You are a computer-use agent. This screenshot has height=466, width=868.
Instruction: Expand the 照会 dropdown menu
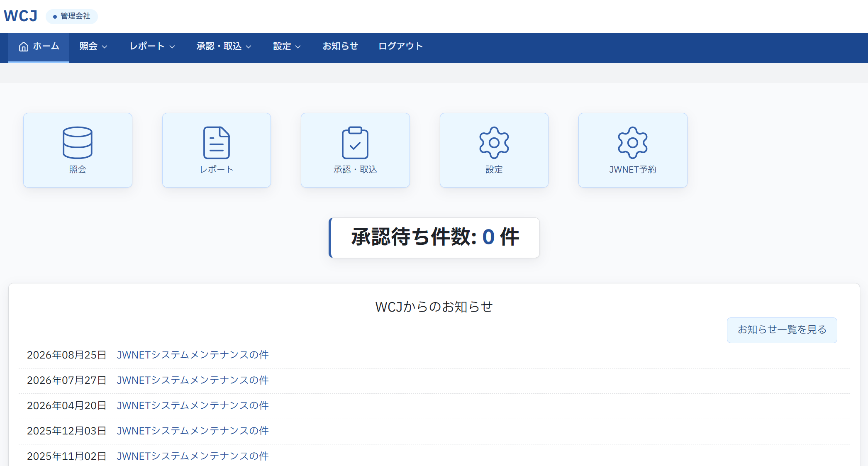(93, 46)
